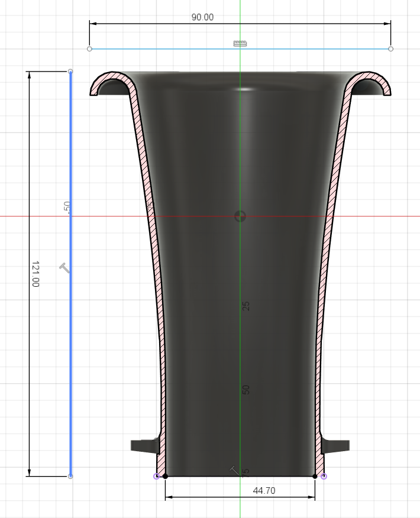Viewport: 420px width, 518px height.
Task: Select the black sketch point at bottom-right inner edge
Action: click(315, 476)
